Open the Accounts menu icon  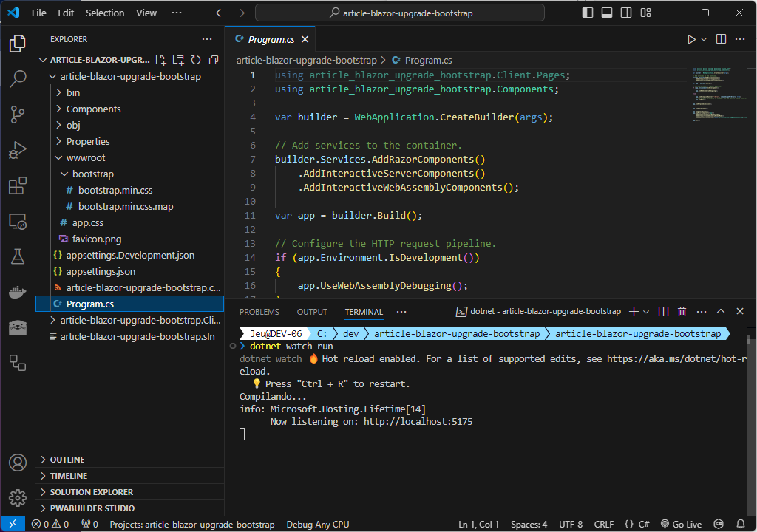point(18,463)
